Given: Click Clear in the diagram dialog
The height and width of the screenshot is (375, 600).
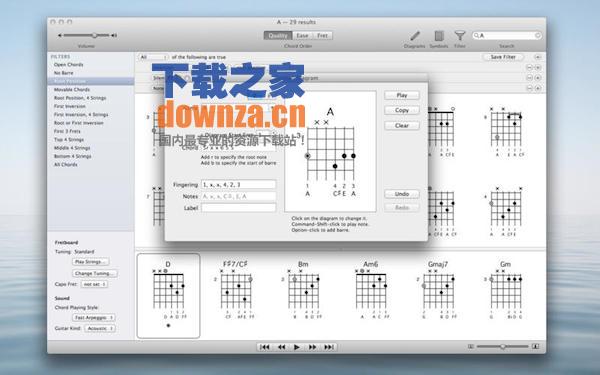Looking at the screenshot, I should 402,126.
